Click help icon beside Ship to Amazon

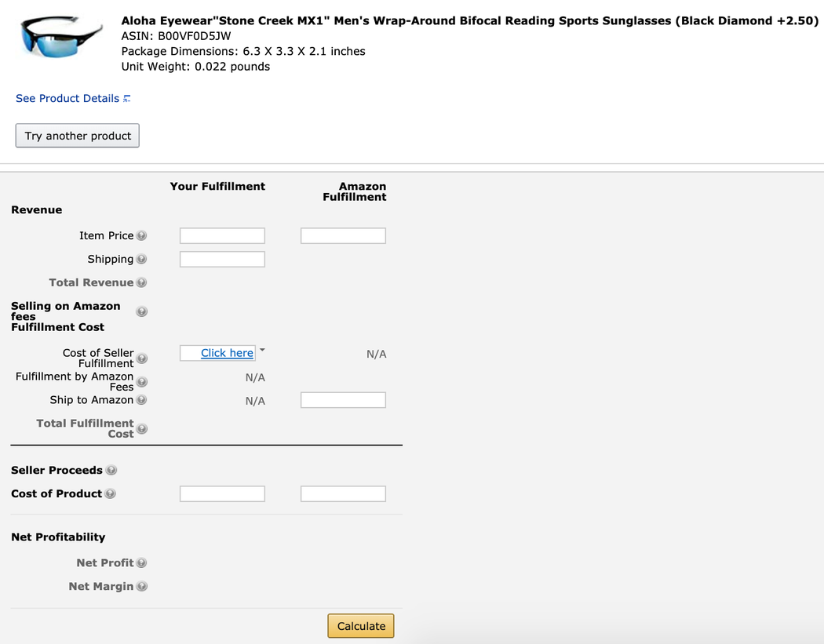point(141,400)
